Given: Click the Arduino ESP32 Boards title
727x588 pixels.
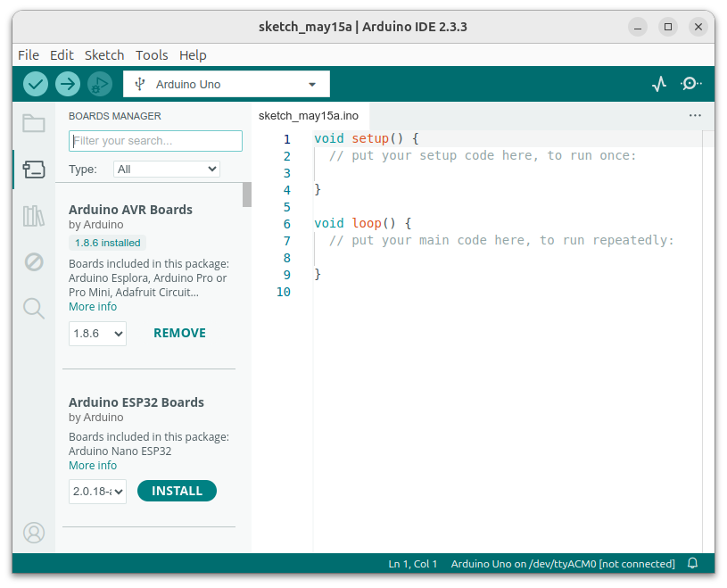Looking at the screenshot, I should [136, 402].
